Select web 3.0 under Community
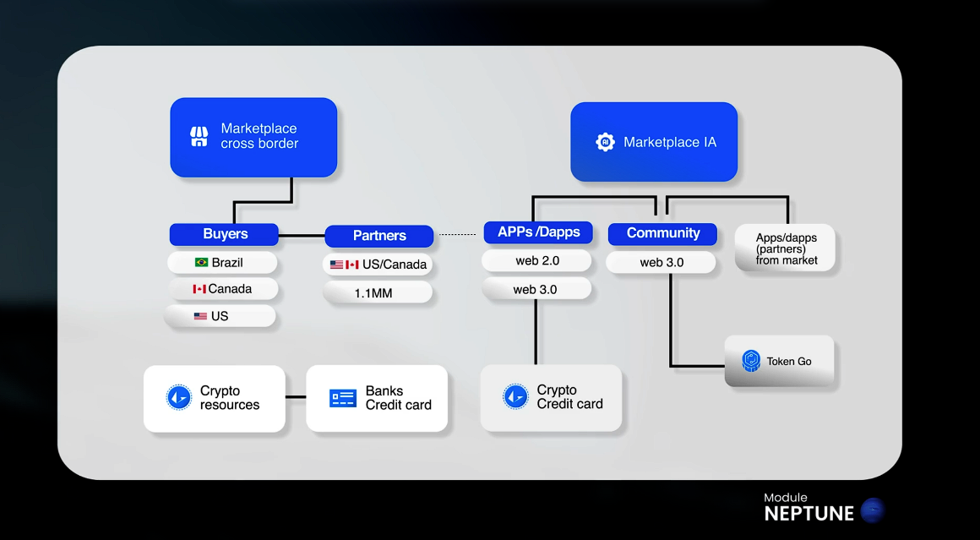Image resolution: width=980 pixels, height=540 pixels. coord(661,263)
